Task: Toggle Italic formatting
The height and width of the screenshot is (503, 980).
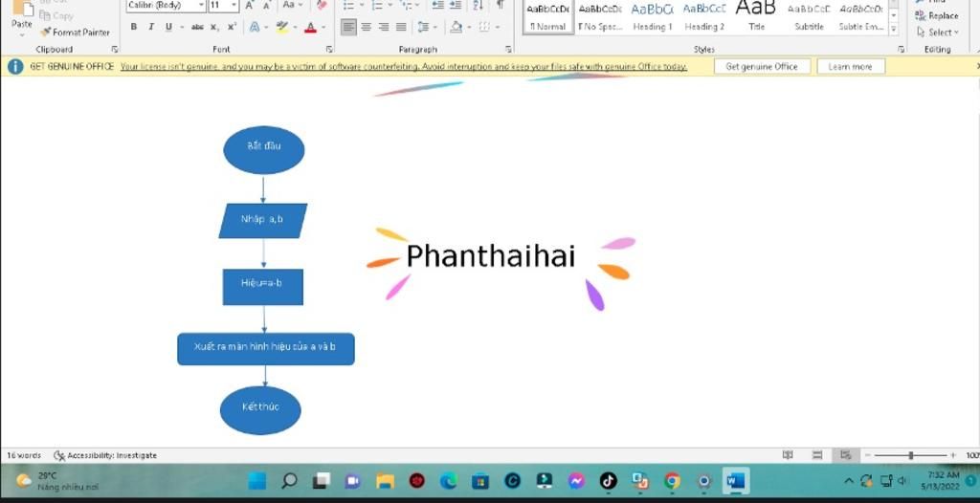Action: point(150,27)
